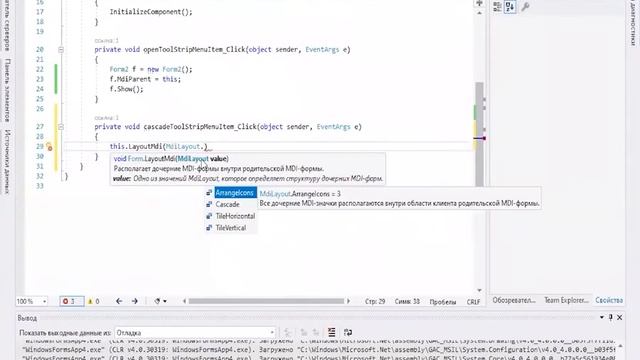Click the split editor icon above the scrollbar
This screenshot has height=360, width=640.
[480, 3]
